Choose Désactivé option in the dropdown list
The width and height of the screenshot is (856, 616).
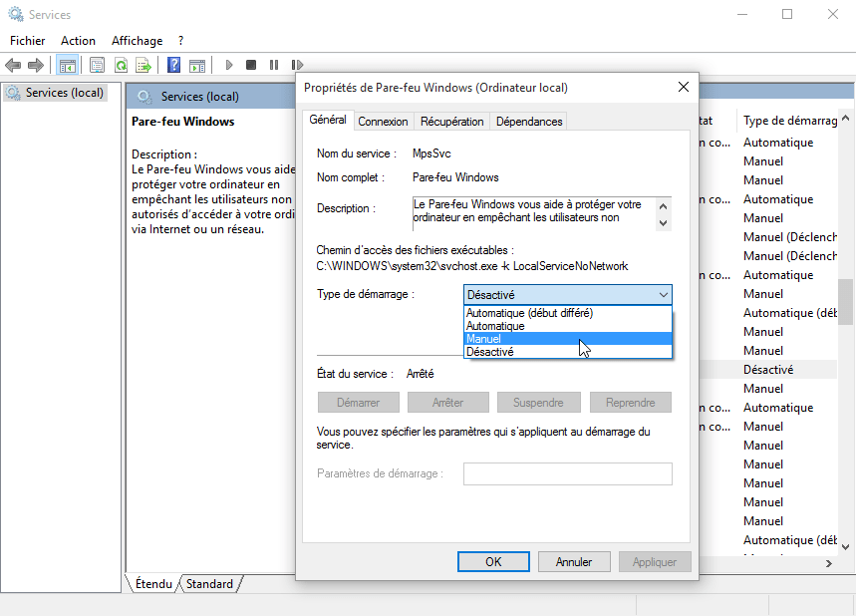tap(568, 352)
